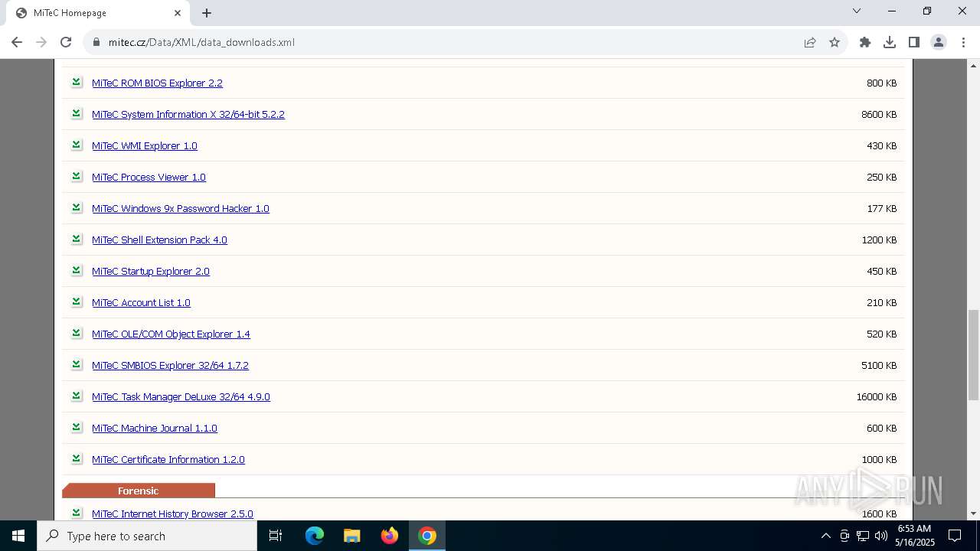Image resolution: width=980 pixels, height=551 pixels.
Task: Open MiTeC Windows 9x Password Hacker 1.0
Action: point(181,208)
